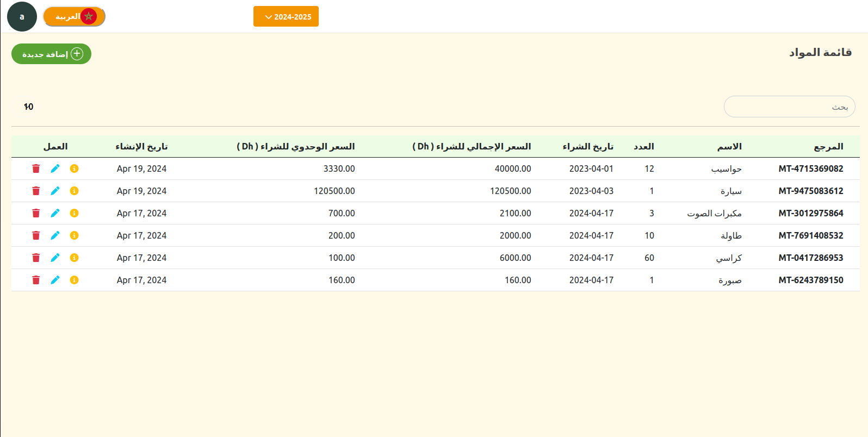Edit the MT-6243789150 row
868x437 pixels.
pyautogui.click(x=55, y=280)
